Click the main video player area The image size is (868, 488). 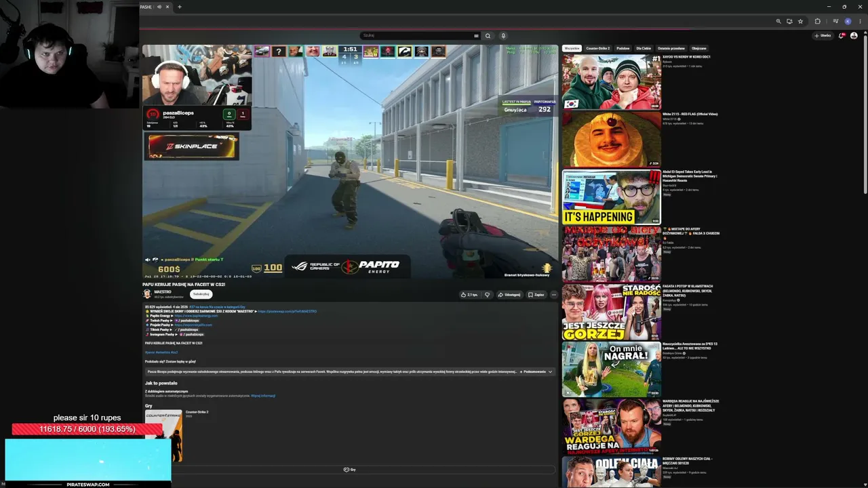click(350, 162)
